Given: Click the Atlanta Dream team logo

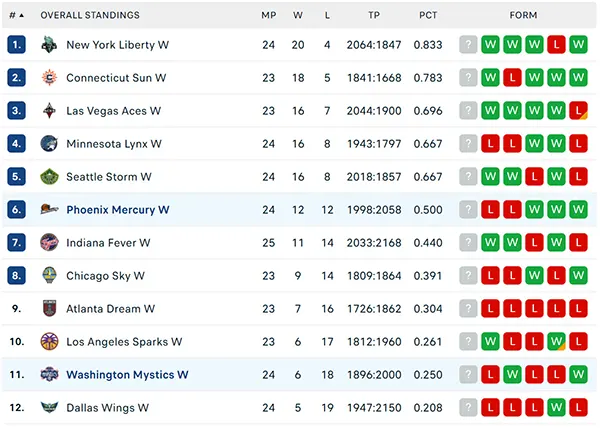Looking at the screenshot, I should pos(49,309).
